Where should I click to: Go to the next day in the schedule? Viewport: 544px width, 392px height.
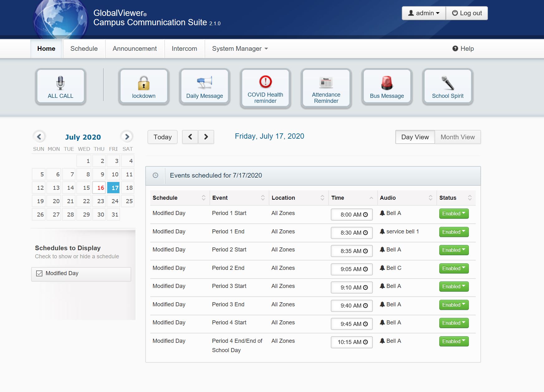(206, 137)
